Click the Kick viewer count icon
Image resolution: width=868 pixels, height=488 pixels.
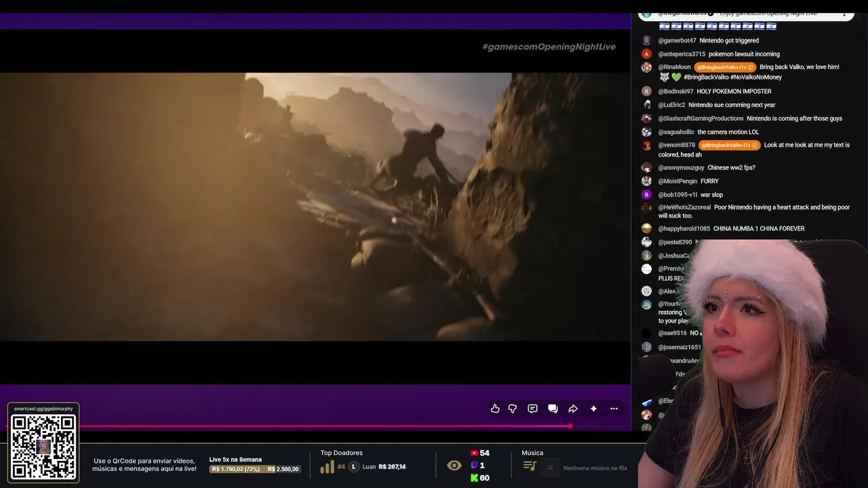tap(474, 478)
